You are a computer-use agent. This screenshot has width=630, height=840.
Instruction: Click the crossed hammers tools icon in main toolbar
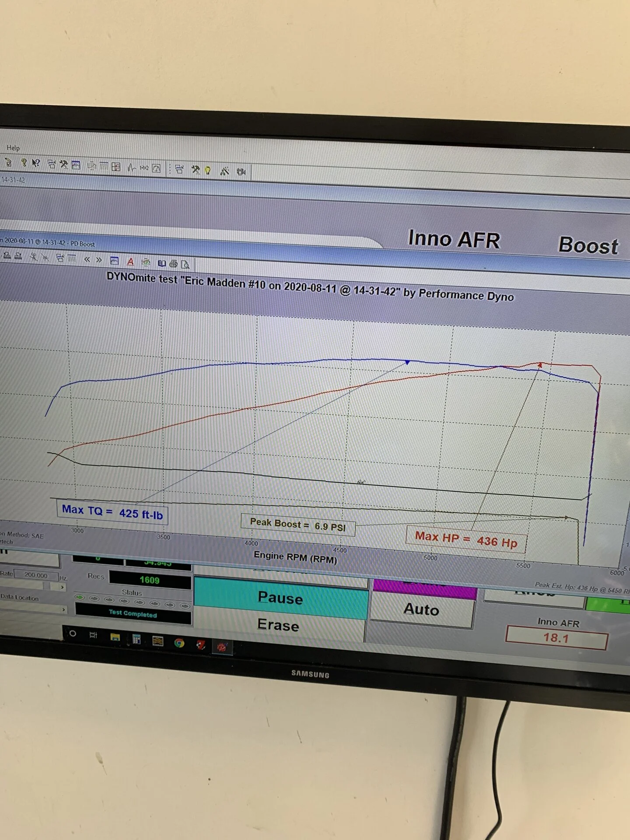coord(64,164)
